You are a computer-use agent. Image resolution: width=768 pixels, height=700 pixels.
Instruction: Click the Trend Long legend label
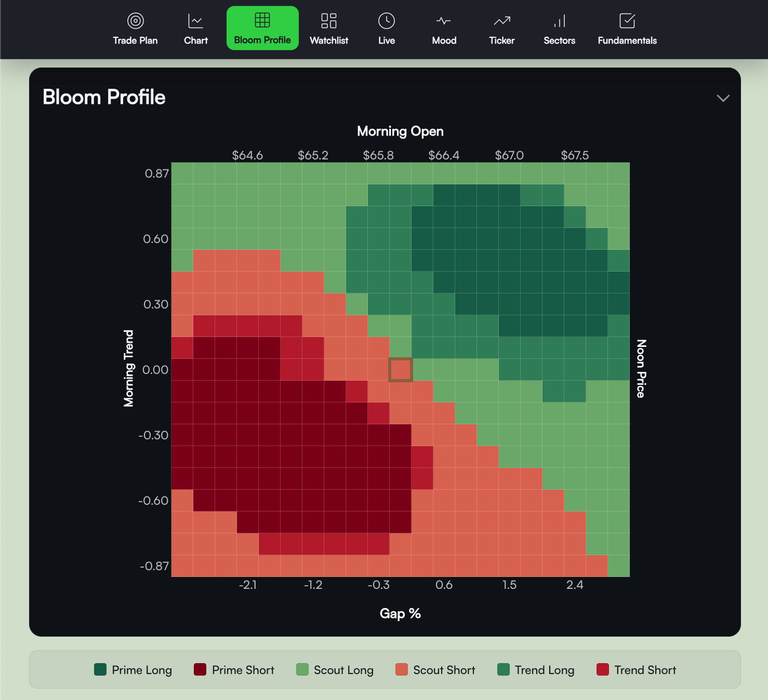[545, 670]
